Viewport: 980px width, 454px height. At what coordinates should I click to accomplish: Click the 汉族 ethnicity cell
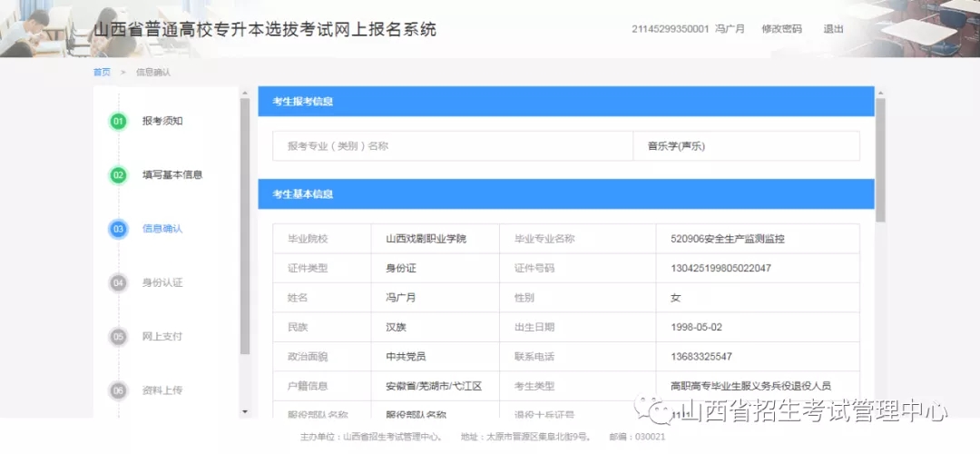[397, 327]
